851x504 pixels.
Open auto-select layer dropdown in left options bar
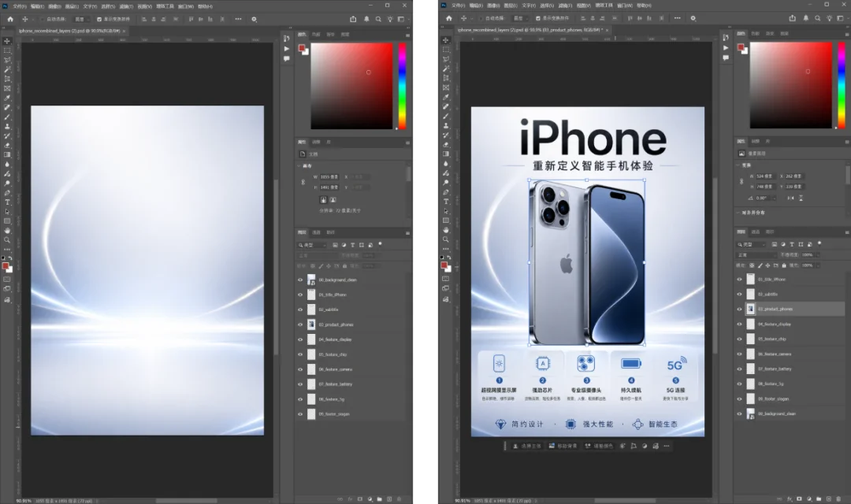click(x=80, y=19)
